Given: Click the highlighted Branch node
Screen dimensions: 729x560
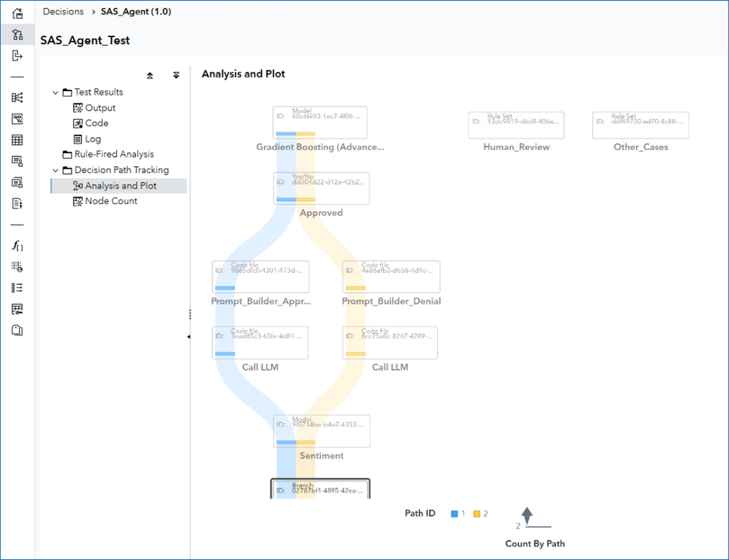Looking at the screenshot, I should (x=320, y=489).
